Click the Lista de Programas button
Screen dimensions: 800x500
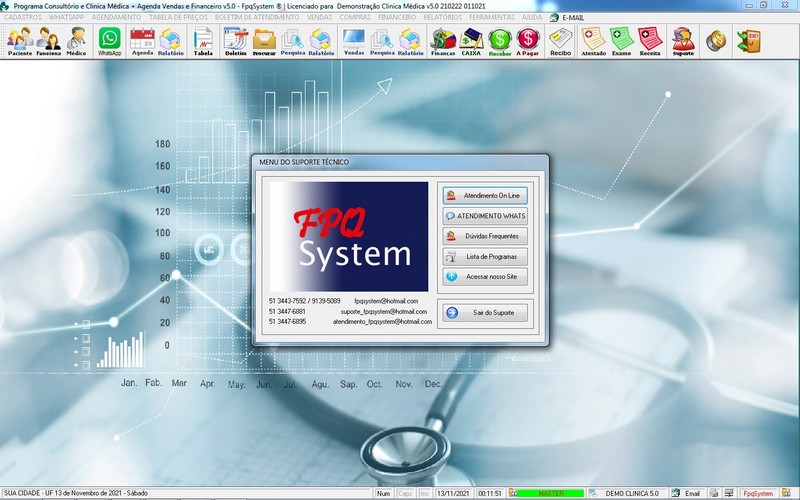(x=485, y=257)
